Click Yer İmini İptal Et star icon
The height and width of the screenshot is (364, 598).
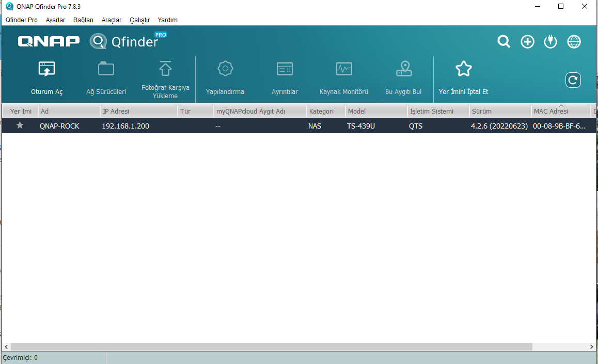(463, 69)
